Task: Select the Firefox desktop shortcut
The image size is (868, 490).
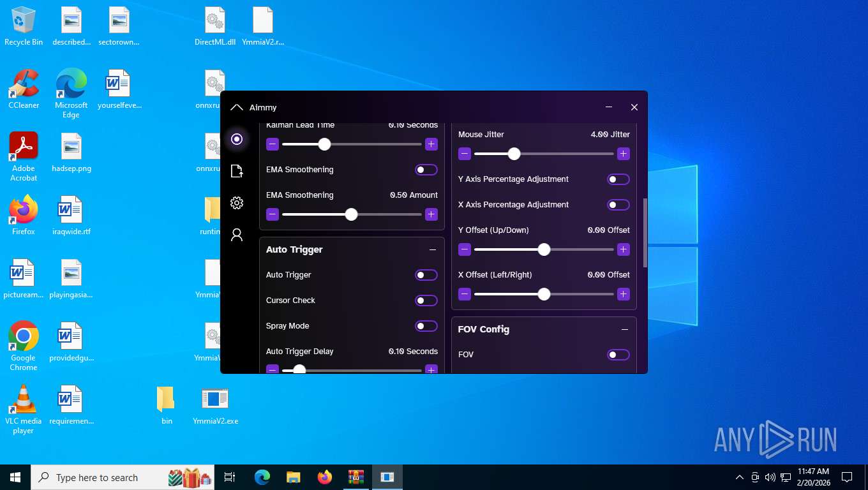Action: tap(24, 216)
